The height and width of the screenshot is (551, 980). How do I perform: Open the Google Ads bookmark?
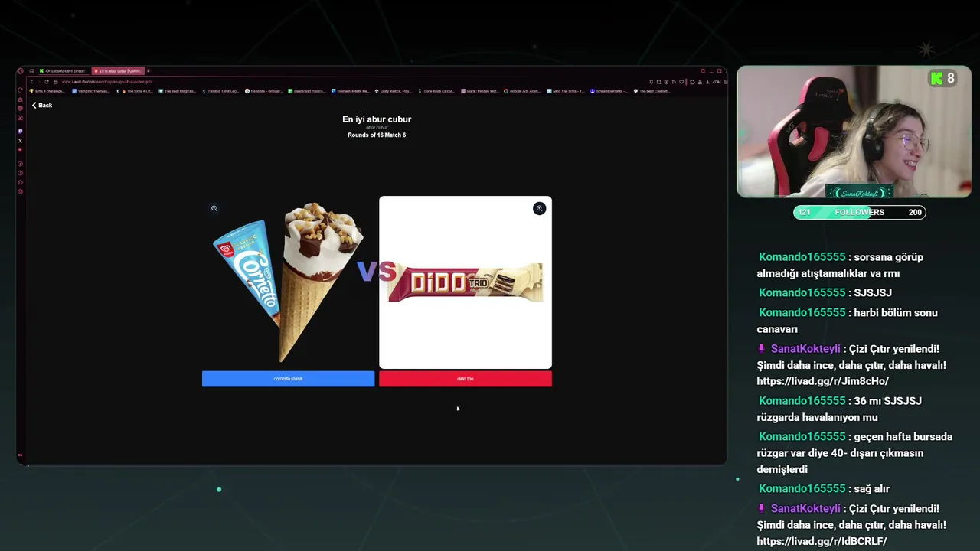click(x=523, y=91)
